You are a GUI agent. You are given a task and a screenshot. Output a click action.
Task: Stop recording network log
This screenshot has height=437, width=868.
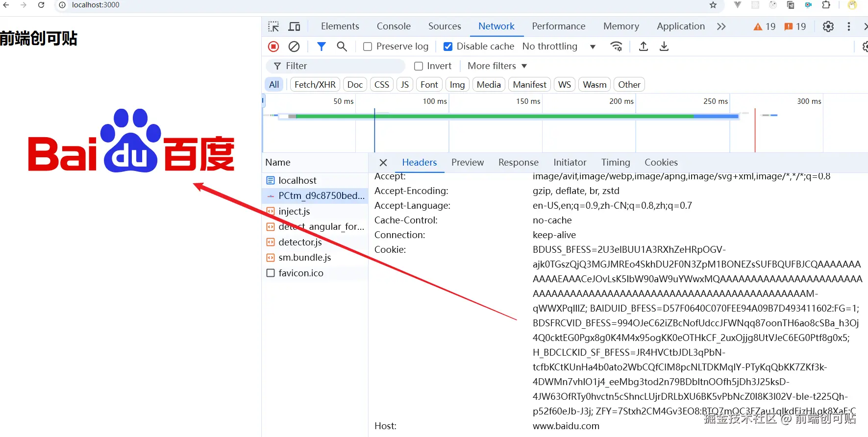pos(273,47)
